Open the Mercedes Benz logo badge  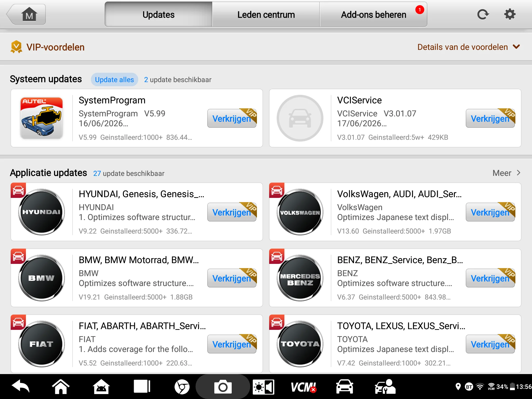tap(300, 278)
